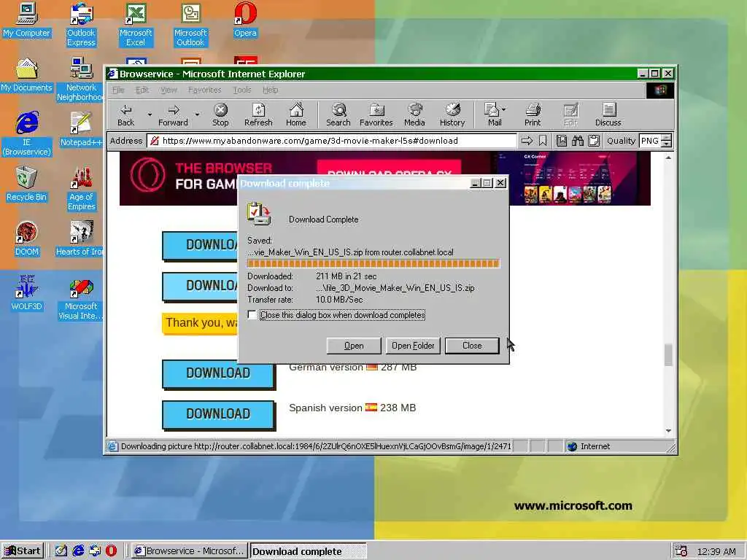This screenshot has height=560, width=747.
Task: Click scroll-down arrow of page scrollbar
Action: click(668, 431)
